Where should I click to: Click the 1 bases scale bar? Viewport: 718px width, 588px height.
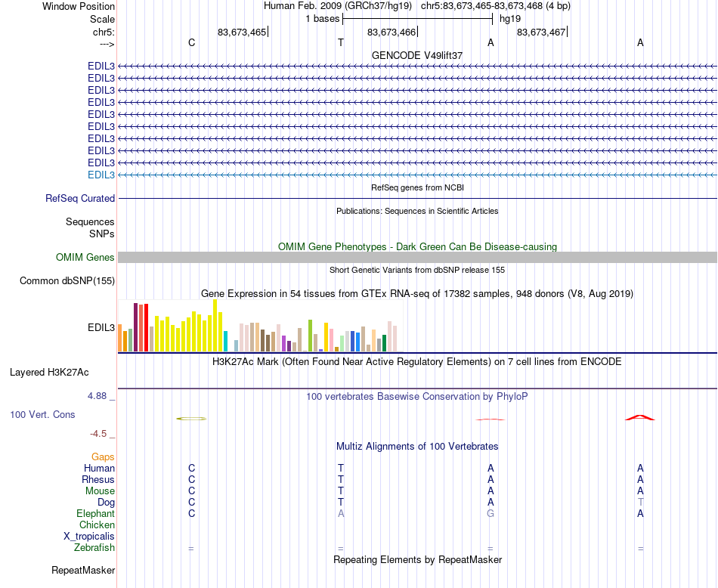coord(417,19)
